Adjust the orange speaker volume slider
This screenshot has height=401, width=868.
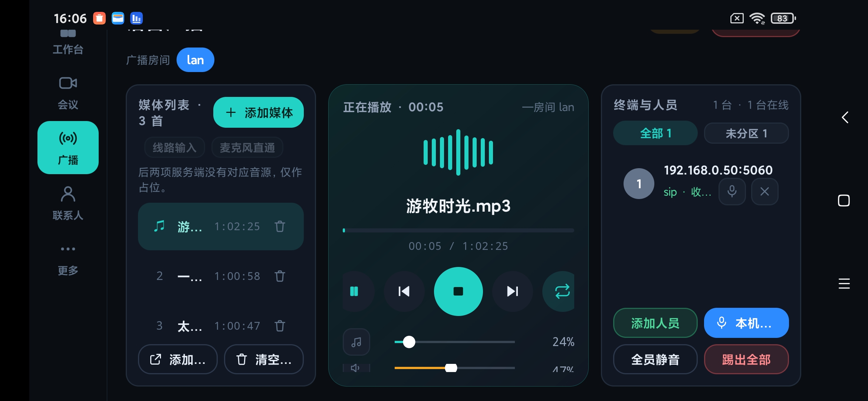point(454,368)
